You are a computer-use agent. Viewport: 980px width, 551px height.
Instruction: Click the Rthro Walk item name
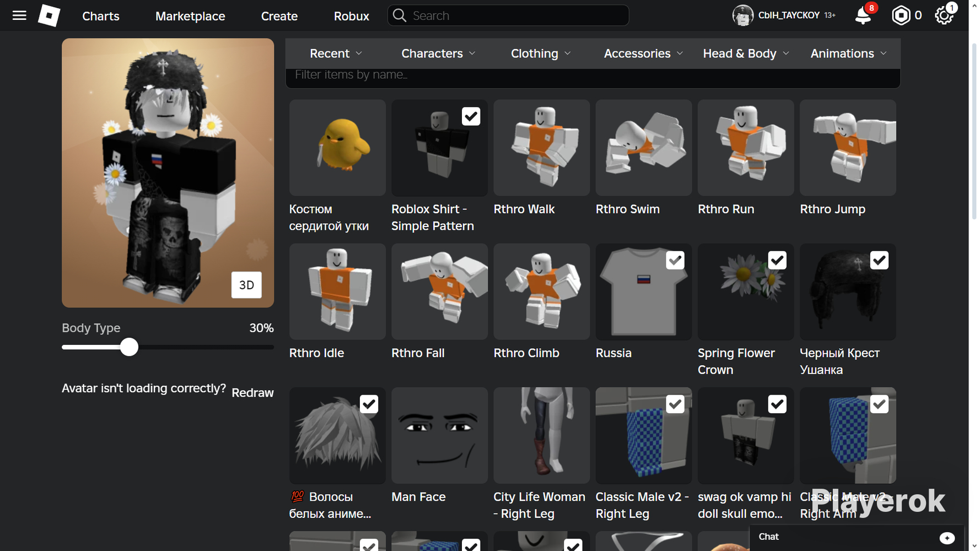(x=524, y=209)
